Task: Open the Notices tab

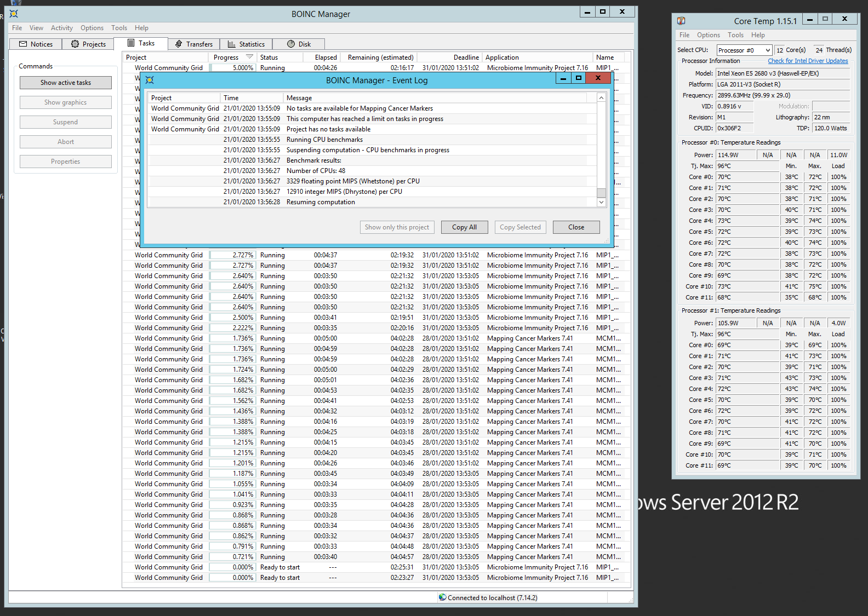Action: click(36, 44)
